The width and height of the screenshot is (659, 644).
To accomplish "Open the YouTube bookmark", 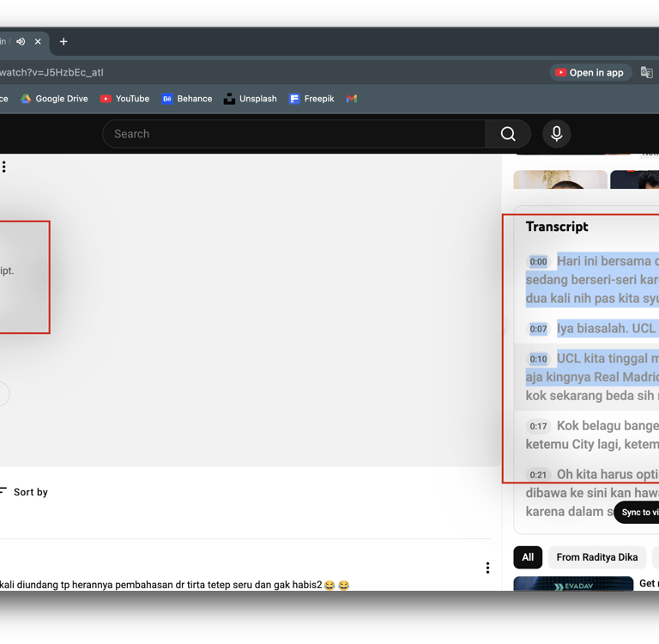I will point(124,99).
